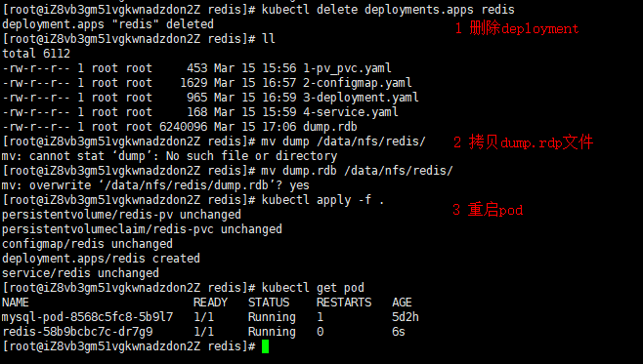The image size is (643, 364).
Task: Click the 'kubectl get pod' command text
Action: [313, 288]
